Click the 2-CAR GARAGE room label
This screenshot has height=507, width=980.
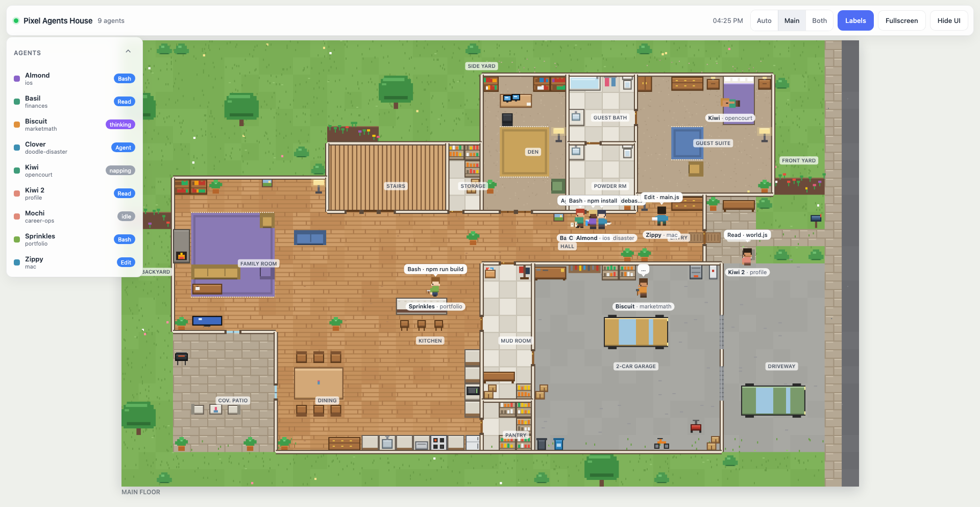[x=635, y=366]
